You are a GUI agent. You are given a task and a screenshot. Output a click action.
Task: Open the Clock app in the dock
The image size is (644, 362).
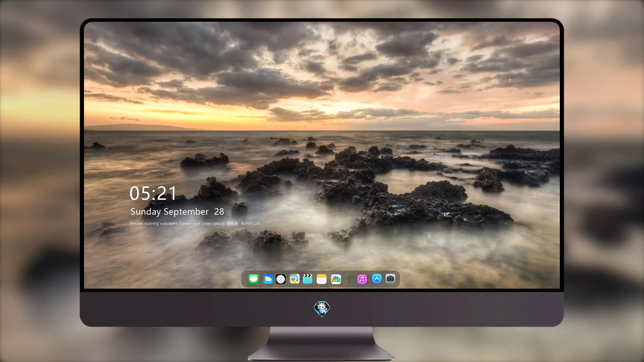point(281,279)
